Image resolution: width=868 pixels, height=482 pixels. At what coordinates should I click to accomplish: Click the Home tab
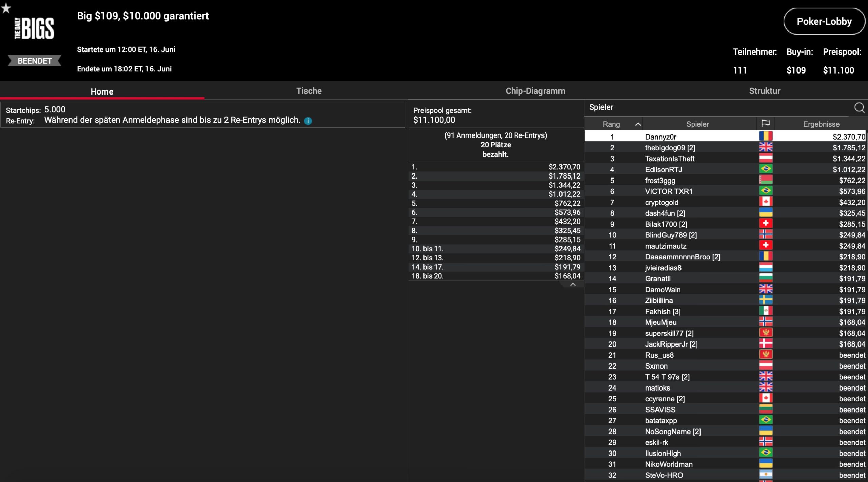point(102,91)
